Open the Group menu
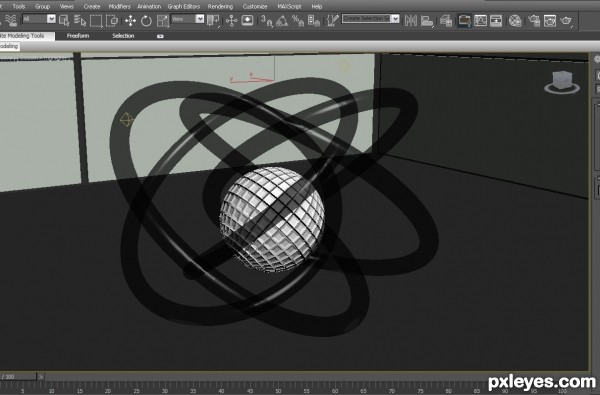 (x=42, y=7)
